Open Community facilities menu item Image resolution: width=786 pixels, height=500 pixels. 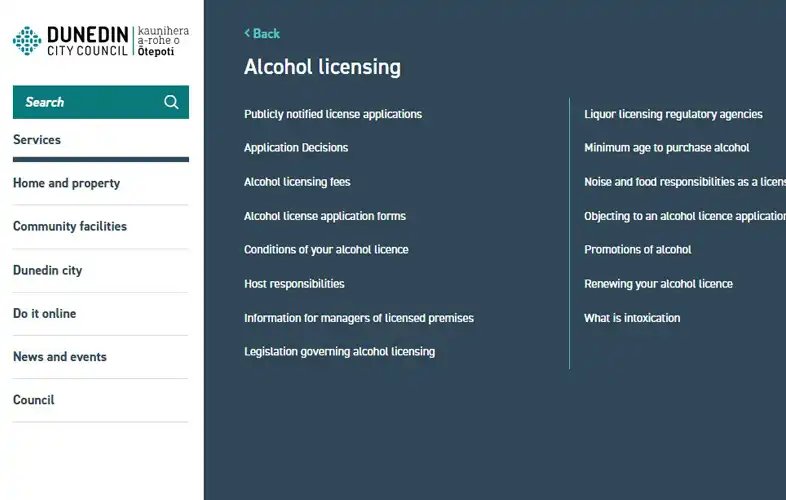[70, 226]
